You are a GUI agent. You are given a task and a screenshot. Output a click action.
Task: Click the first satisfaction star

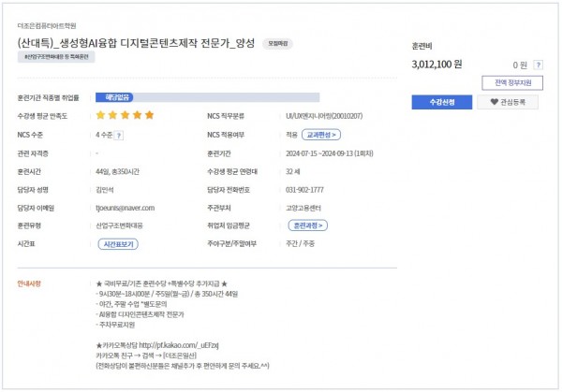pos(101,115)
